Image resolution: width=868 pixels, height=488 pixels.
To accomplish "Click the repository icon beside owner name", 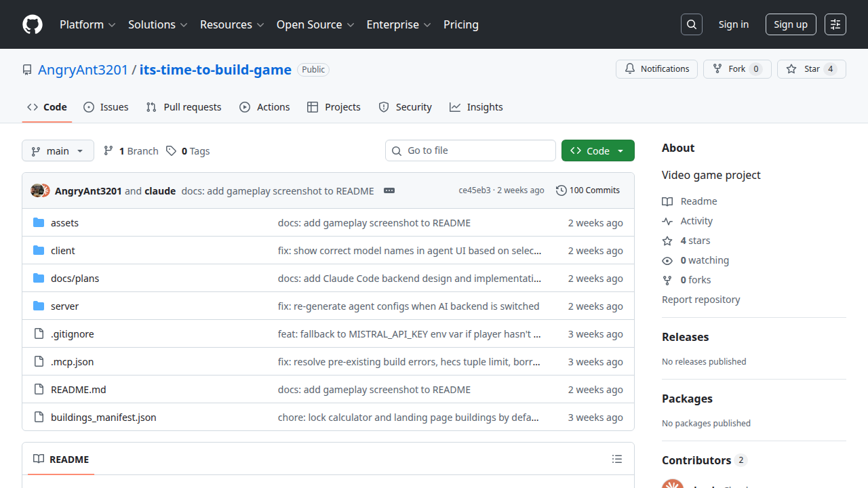I will (27, 70).
